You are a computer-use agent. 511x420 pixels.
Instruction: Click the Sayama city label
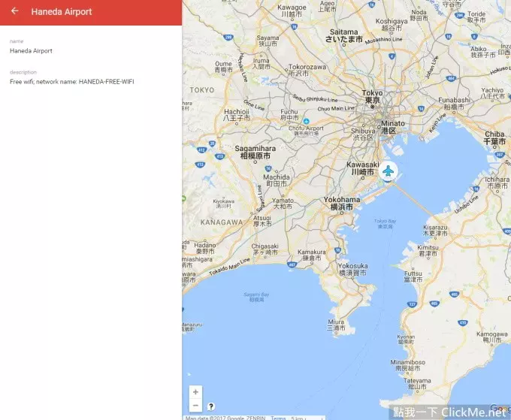click(268, 41)
